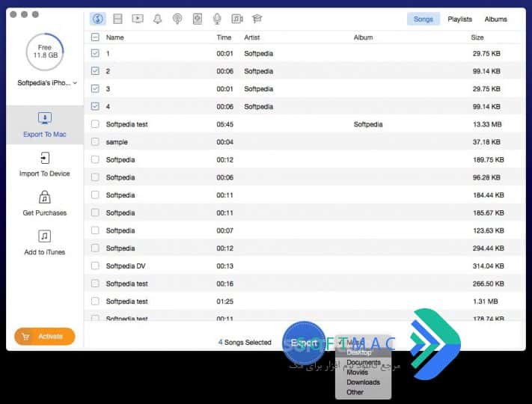Toggle the select-all checkbox in header
Viewport: 532px width, 404px height.
point(95,37)
